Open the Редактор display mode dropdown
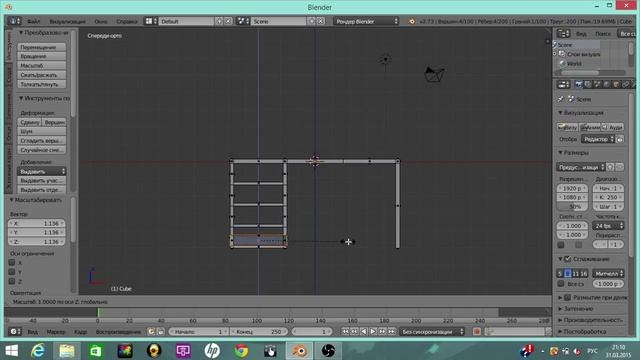640x360 pixels. [x=598, y=139]
